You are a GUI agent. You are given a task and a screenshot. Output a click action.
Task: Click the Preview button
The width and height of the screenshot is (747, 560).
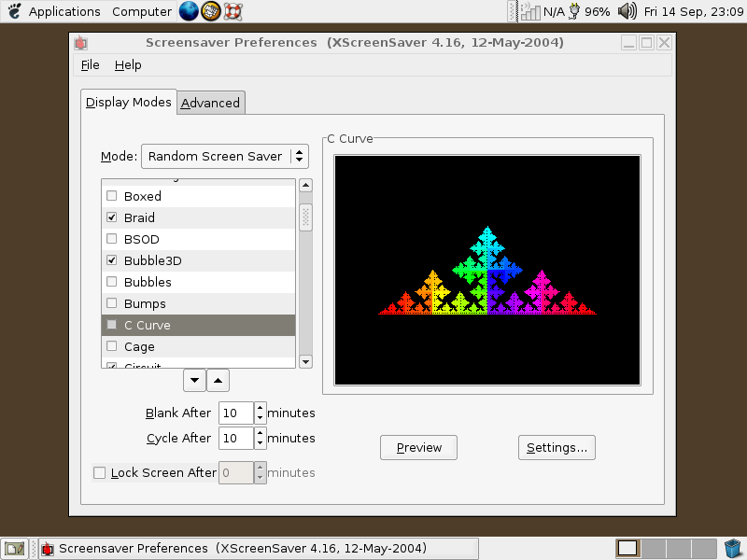418,448
